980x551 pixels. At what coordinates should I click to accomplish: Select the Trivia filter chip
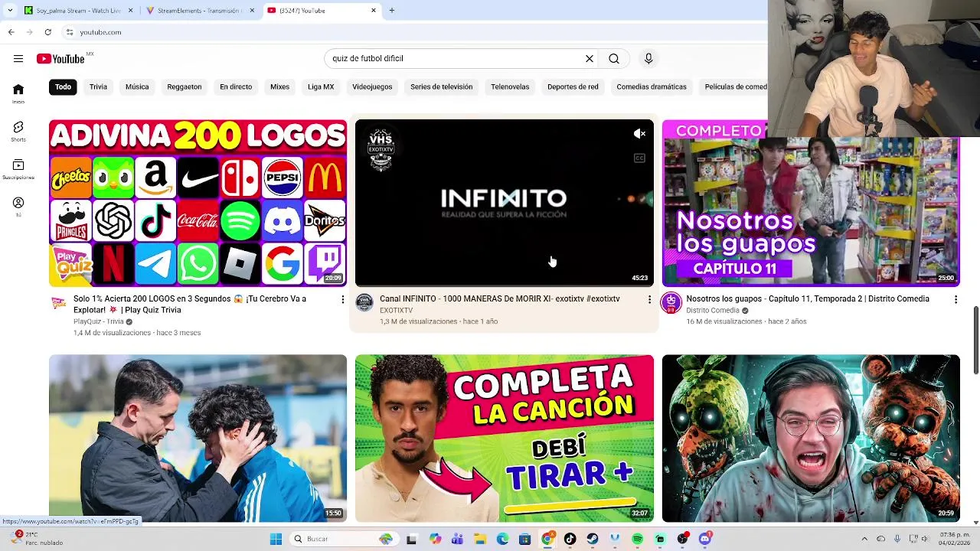coord(98,87)
